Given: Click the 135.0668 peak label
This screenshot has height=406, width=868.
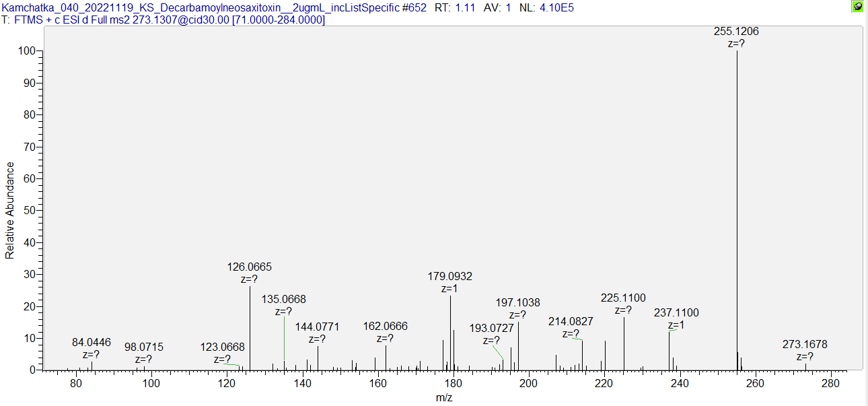Looking at the screenshot, I should (283, 300).
